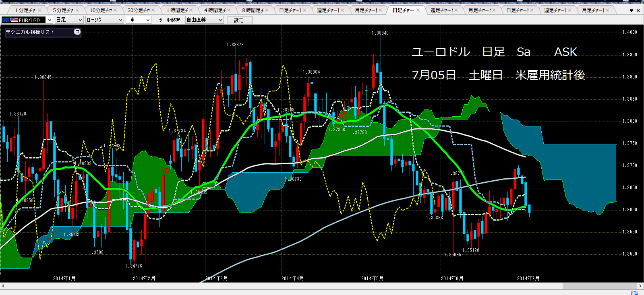This screenshot has height=295, width=644.
Task: Click the 1.4000 price axis value
Action: coord(630,32)
